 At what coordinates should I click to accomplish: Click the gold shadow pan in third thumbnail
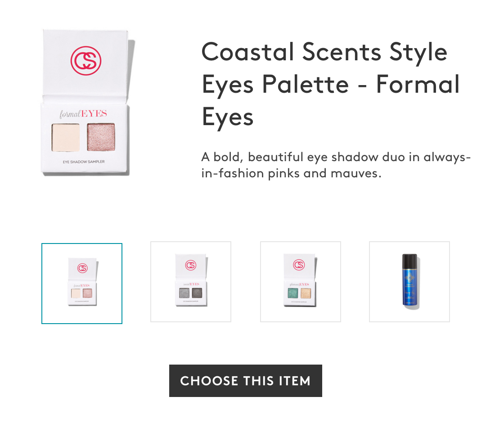tap(306, 293)
